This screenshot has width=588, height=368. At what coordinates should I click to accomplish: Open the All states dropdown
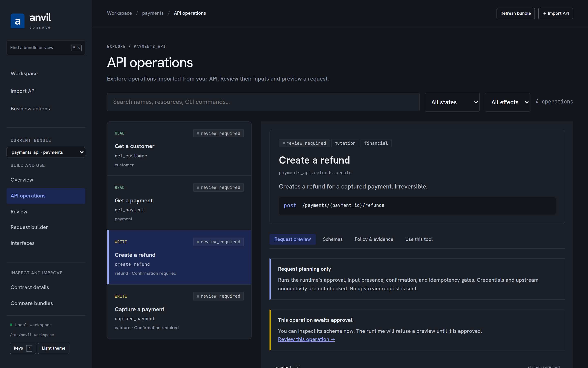coord(452,102)
